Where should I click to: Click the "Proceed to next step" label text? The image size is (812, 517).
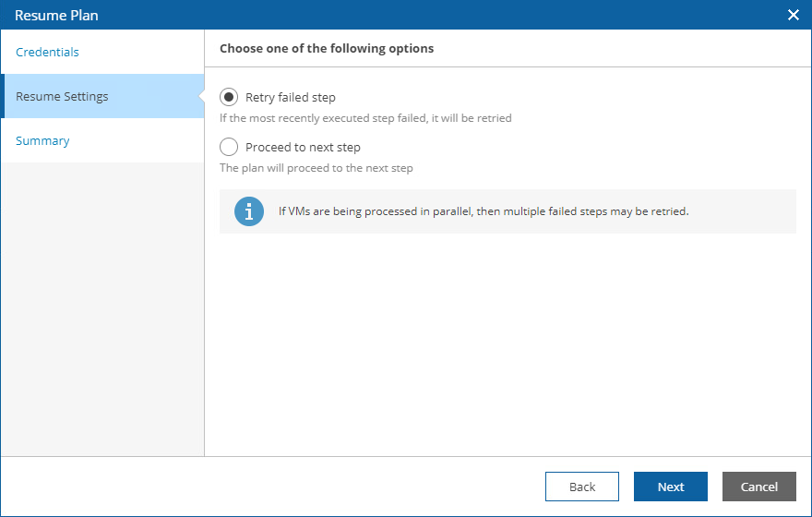pos(303,147)
